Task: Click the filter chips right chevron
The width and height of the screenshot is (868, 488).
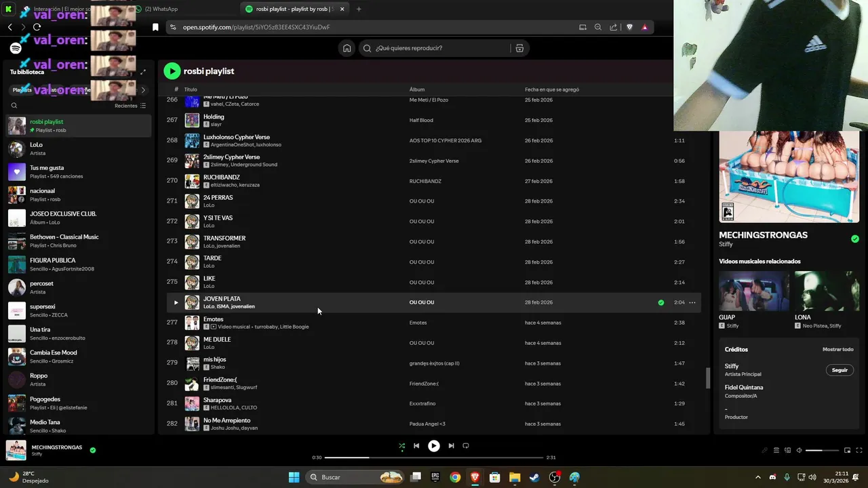Action: 143,89
